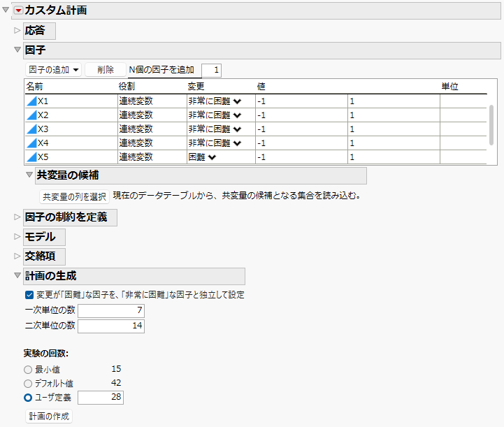Click the 単位 cell for X1
The height and width of the screenshot is (427, 504).
point(463,101)
